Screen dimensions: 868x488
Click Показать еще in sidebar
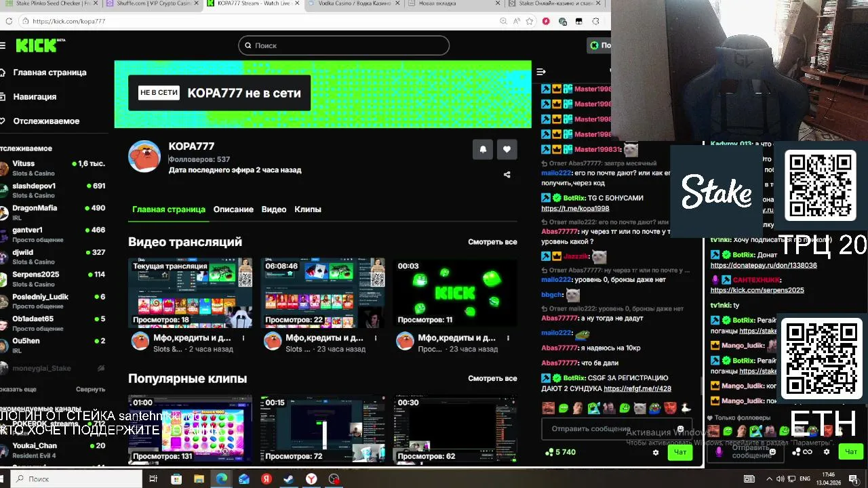(x=18, y=390)
